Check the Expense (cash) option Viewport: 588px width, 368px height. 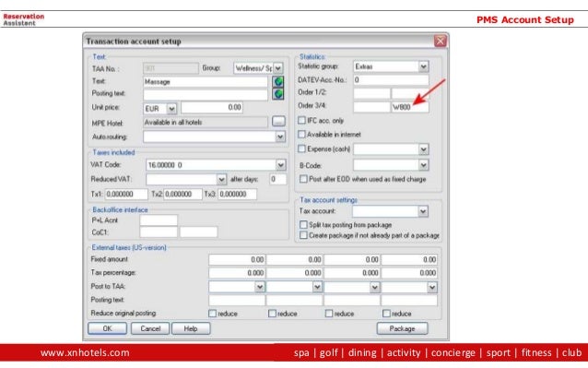pyautogui.click(x=302, y=148)
